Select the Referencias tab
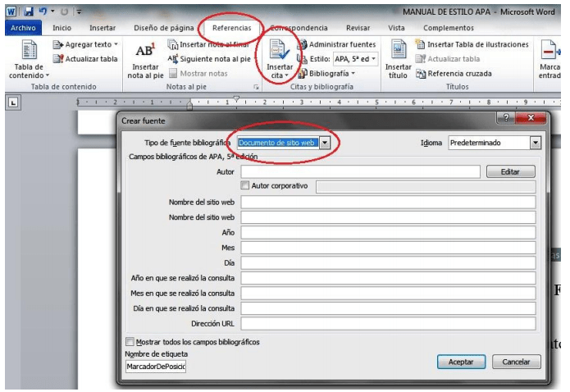The height and width of the screenshot is (392, 570). pos(231,28)
